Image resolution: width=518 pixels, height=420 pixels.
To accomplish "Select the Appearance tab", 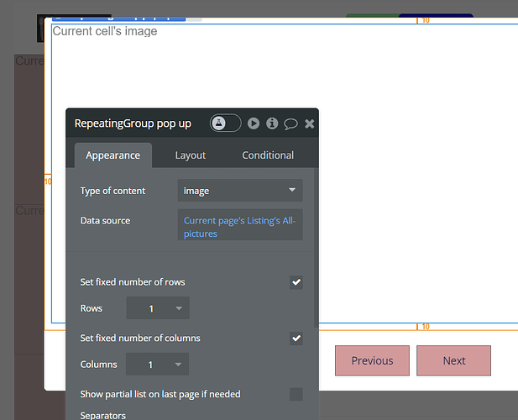I will 113,155.
